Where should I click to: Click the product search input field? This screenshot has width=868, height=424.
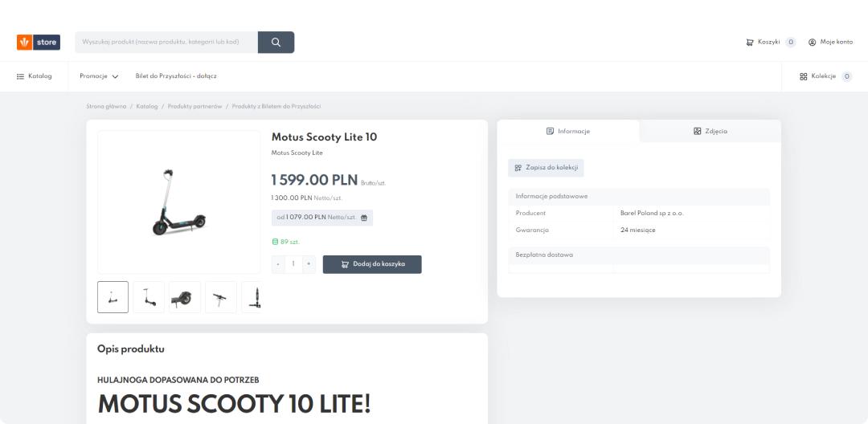pyautogui.click(x=166, y=42)
